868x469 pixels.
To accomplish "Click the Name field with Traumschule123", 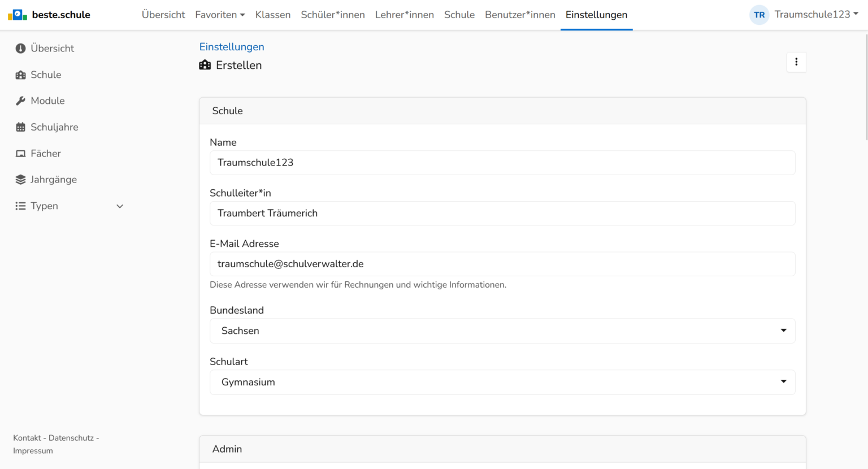I will pyautogui.click(x=502, y=163).
